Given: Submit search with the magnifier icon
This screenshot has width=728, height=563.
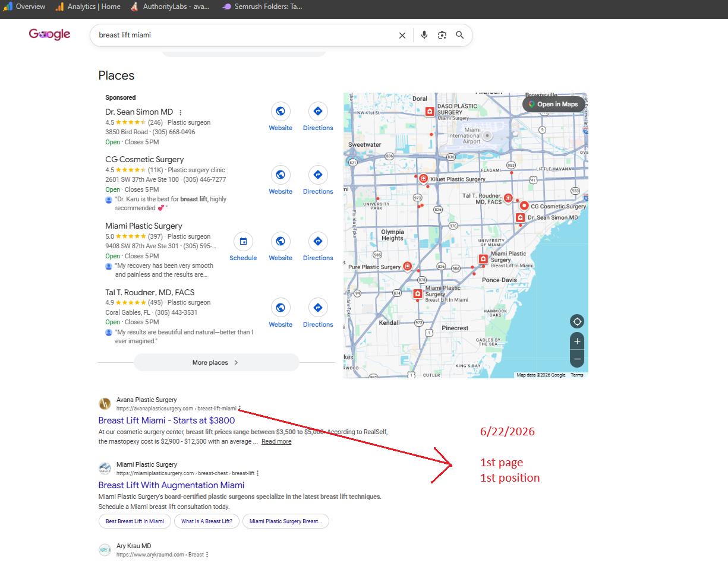Looking at the screenshot, I should tap(460, 35).
